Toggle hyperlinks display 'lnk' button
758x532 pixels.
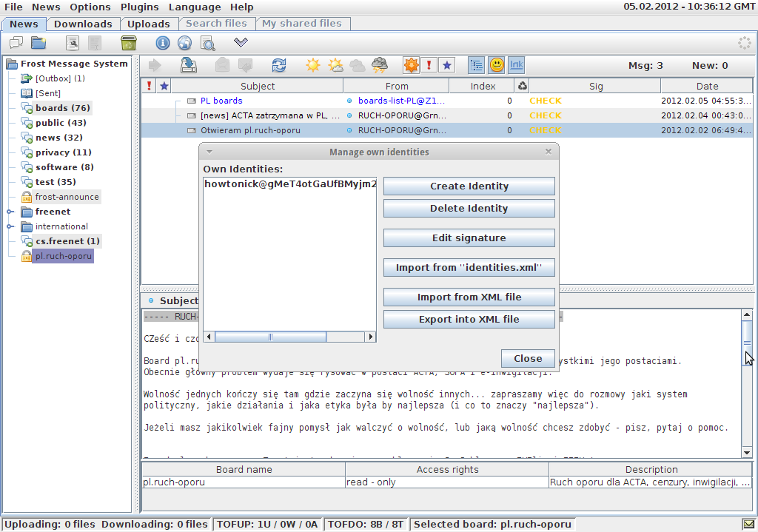pyautogui.click(x=516, y=65)
